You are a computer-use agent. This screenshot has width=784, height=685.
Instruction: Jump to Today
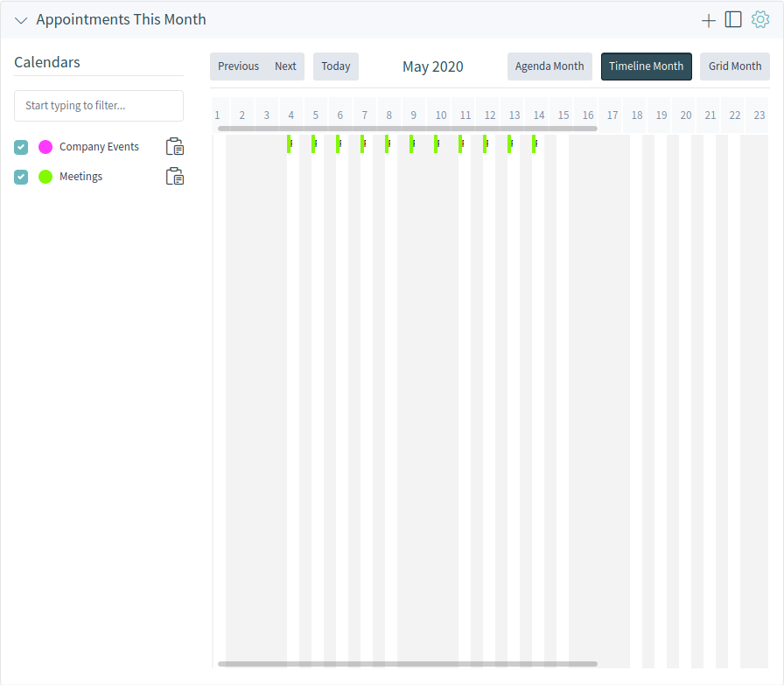tap(335, 66)
